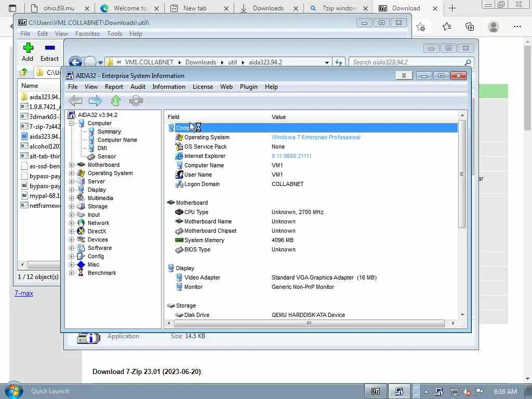This screenshot has height=399, width=532.
Task: Open Edge settings and more menu
Action: pyautogui.click(x=517, y=26)
